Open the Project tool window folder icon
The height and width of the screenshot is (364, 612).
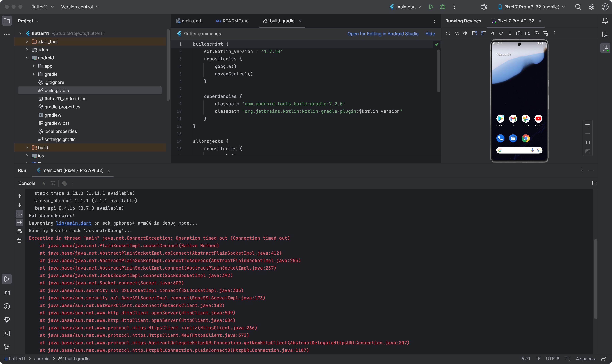[7, 21]
